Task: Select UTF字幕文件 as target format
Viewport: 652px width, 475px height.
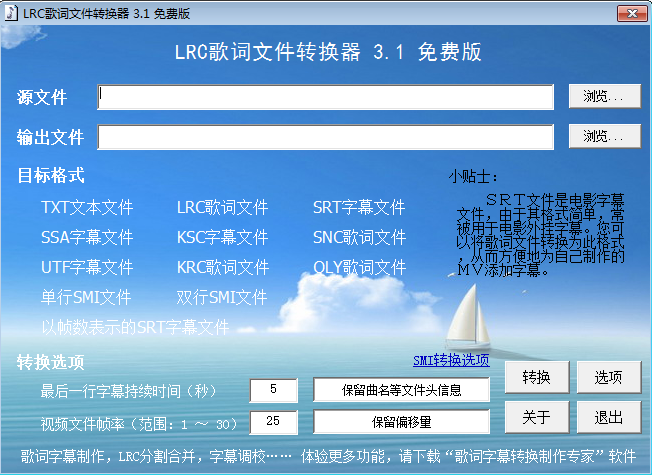Action: click(87, 267)
